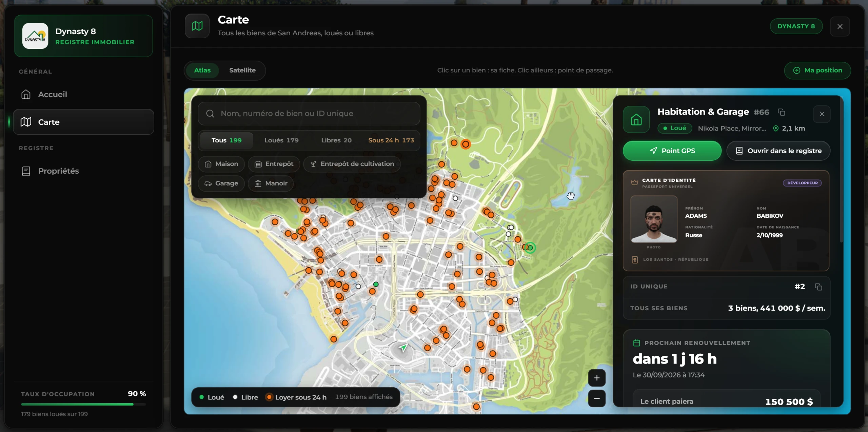
Task: Click the taux d'occupation progress bar
Action: [x=83, y=404]
